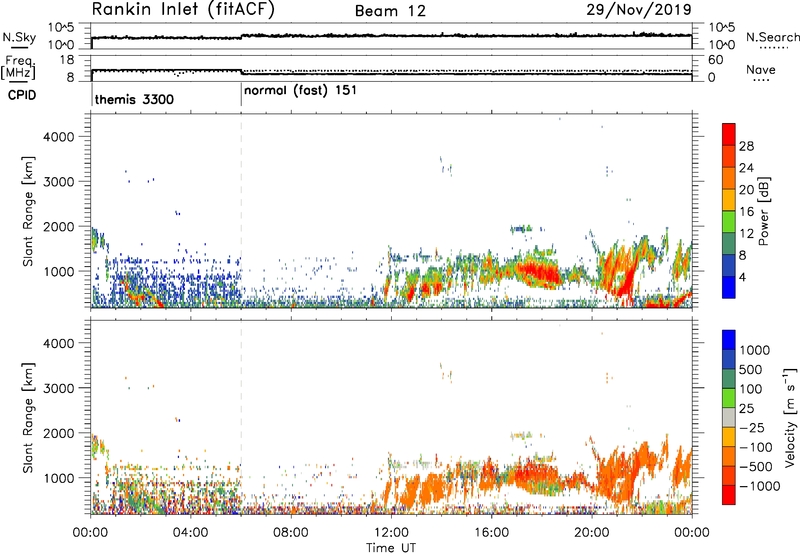Click the 'Beam 12' label
Viewport: 800px width, 554px height.
(x=390, y=11)
